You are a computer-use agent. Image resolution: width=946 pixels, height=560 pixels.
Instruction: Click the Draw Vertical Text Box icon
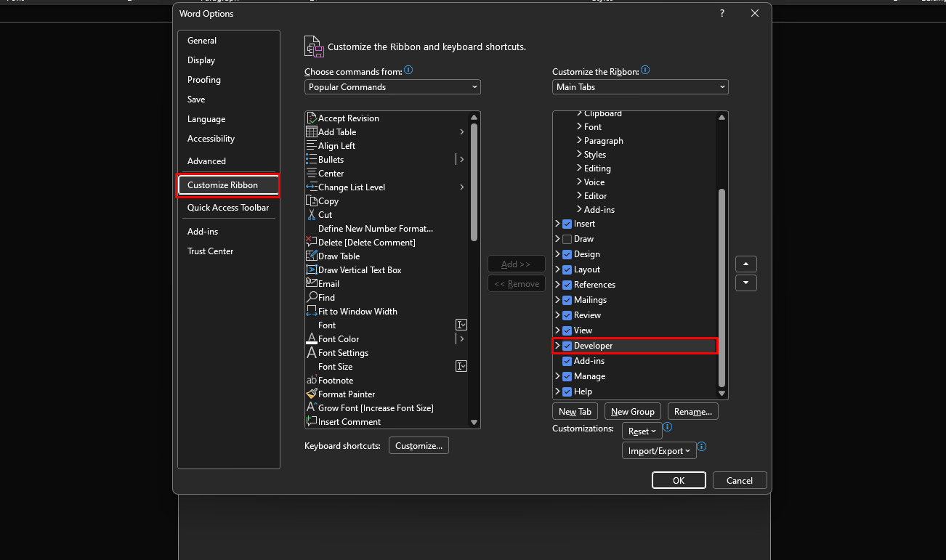pyautogui.click(x=312, y=269)
